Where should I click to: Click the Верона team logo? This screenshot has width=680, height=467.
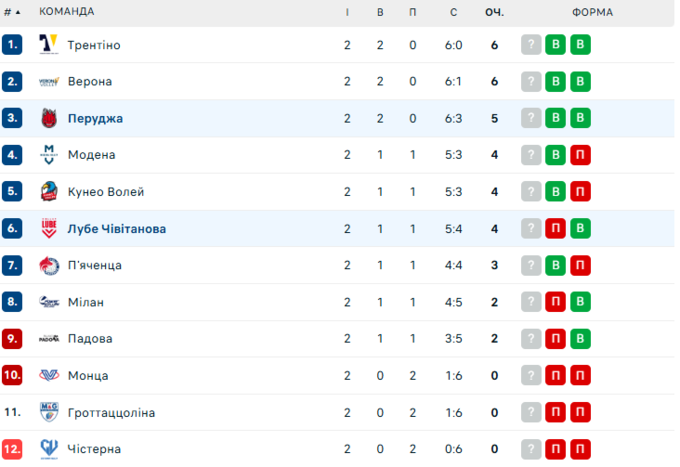[x=48, y=82]
